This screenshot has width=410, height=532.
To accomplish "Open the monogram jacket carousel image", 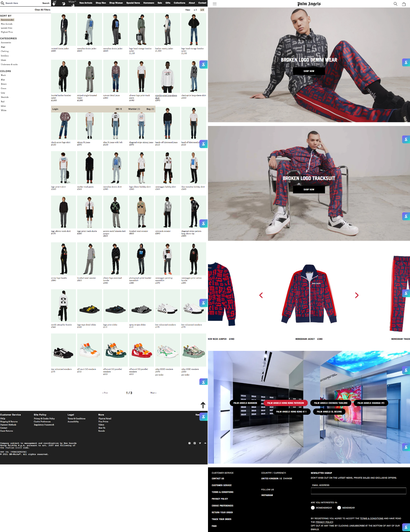I will (x=309, y=294).
